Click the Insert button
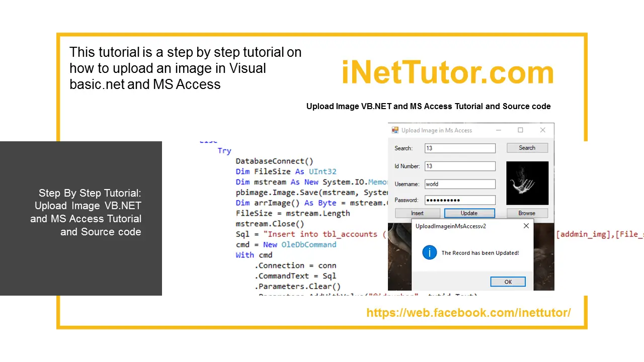Viewport: 644px width, 362px height. coord(417,213)
